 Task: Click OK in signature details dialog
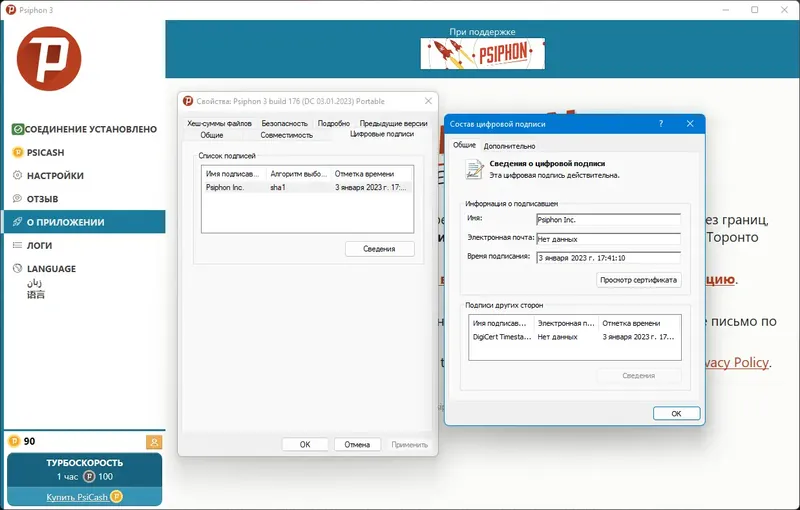click(677, 414)
